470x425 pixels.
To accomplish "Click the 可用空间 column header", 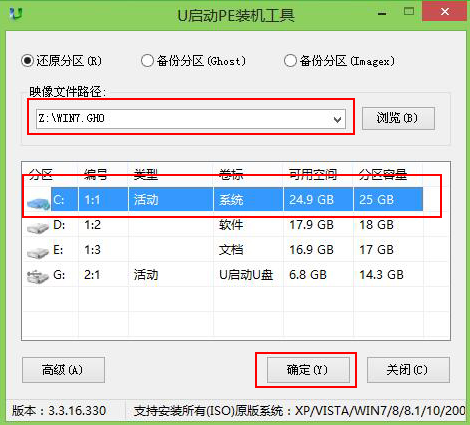I will click(x=313, y=175).
